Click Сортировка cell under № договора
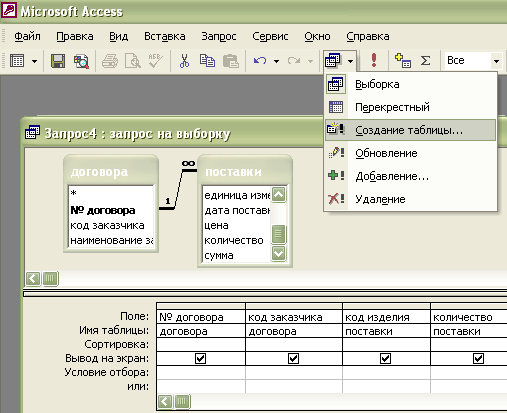Image resolution: width=507 pixels, height=413 pixels. click(201, 344)
